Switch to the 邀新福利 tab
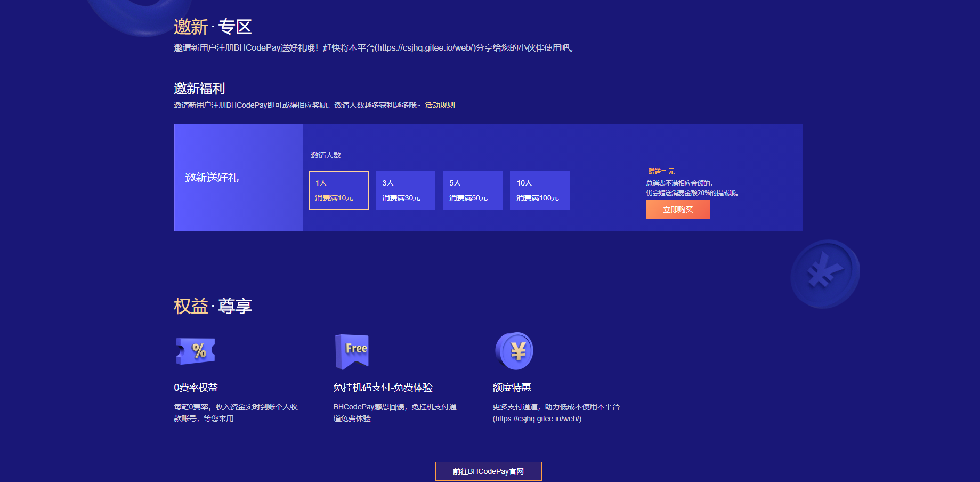Viewport: 980px width, 482px height. [199, 89]
